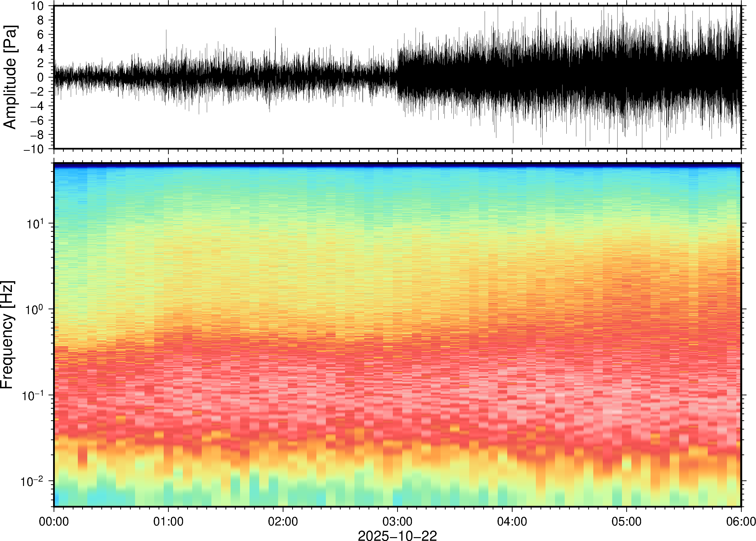756x541 pixels.
Task: Click the 03:00 time axis label
Action: click(x=397, y=521)
